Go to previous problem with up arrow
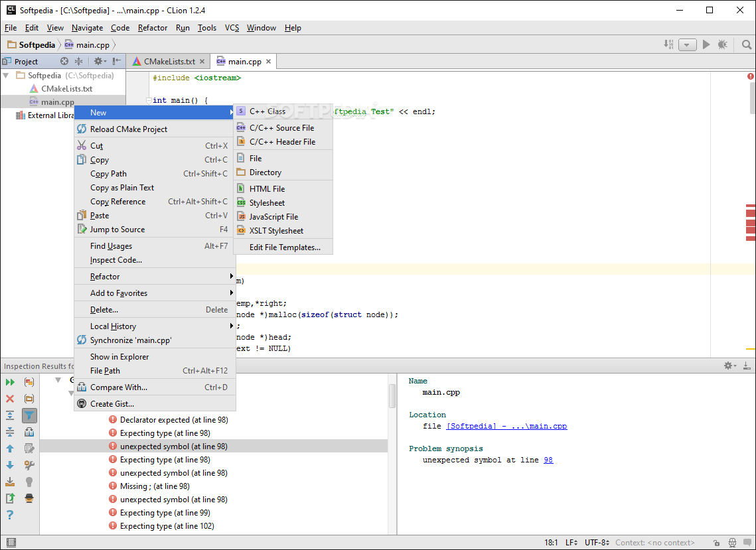756x550 pixels. (x=10, y=448)
